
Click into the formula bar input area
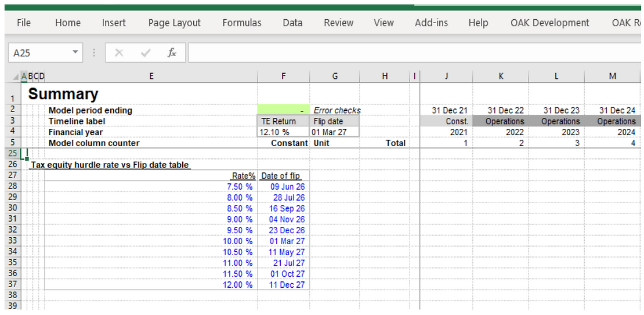[406, 53]
